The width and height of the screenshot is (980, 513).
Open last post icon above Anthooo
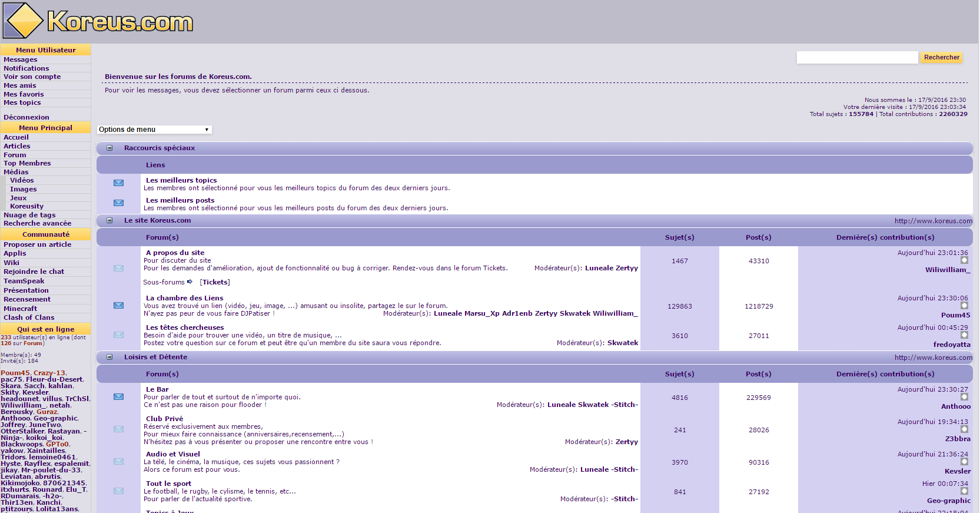pos(964,397)
